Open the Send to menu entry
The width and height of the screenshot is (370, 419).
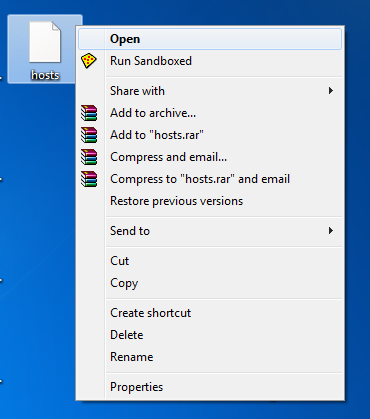click(210, 231)
